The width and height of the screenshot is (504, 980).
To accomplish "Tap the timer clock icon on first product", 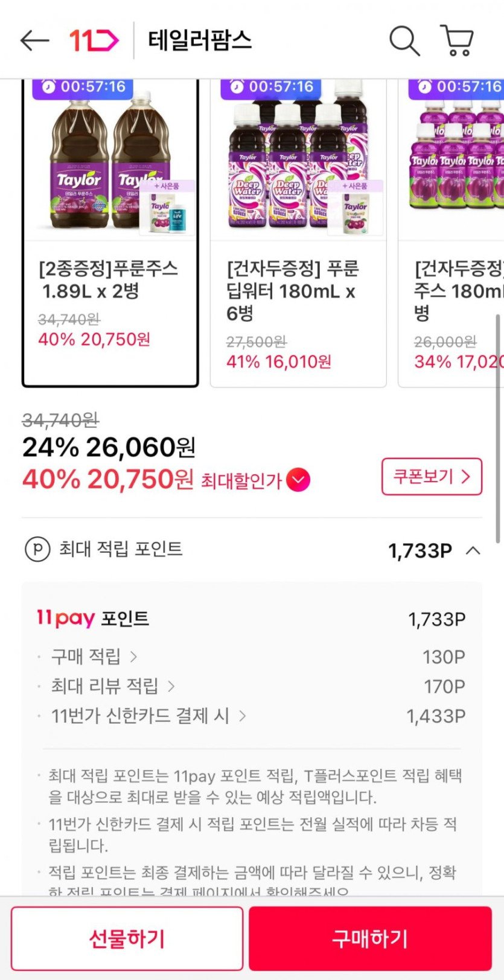I will 48,87.
